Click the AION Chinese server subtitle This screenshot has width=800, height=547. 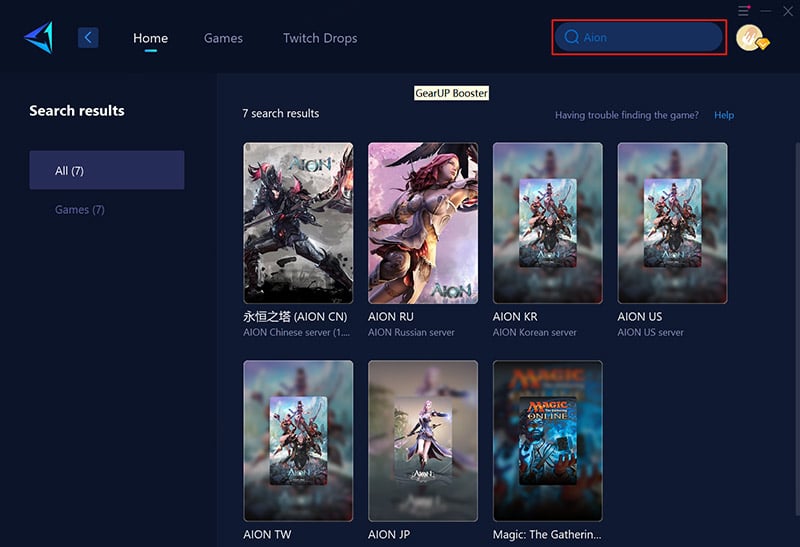pos(296,333)
